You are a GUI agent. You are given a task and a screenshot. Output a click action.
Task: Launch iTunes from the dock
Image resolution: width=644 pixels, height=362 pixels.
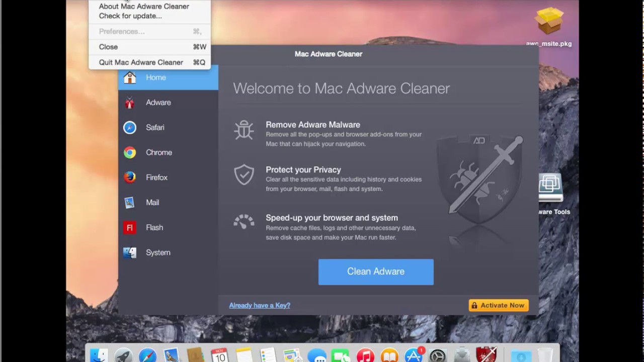365,356
